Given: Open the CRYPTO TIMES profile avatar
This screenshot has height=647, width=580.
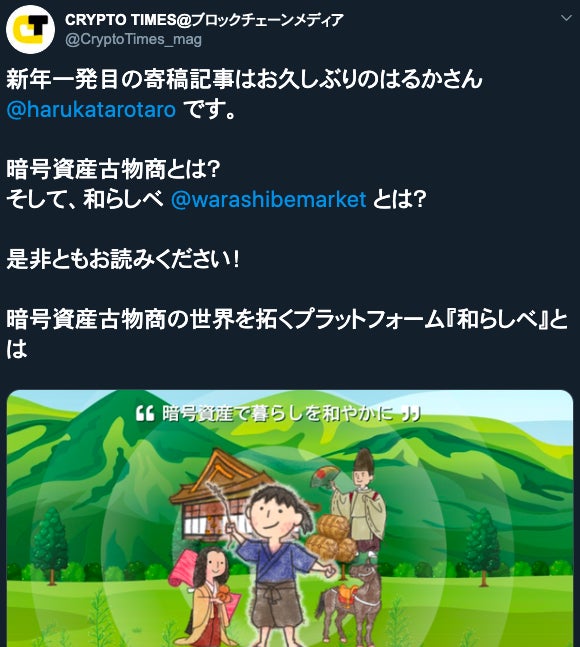Looking at the screenshot, I should (31, 29).
